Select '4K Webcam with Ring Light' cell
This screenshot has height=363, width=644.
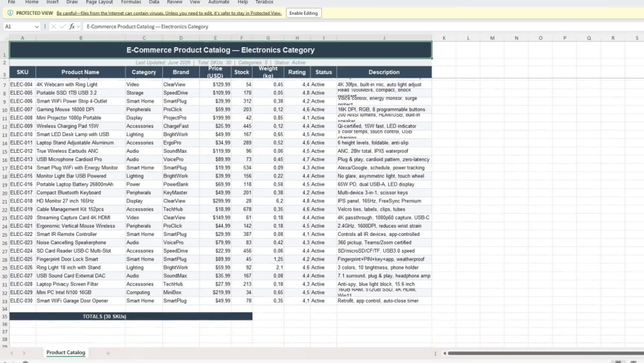tap(80, 84)
